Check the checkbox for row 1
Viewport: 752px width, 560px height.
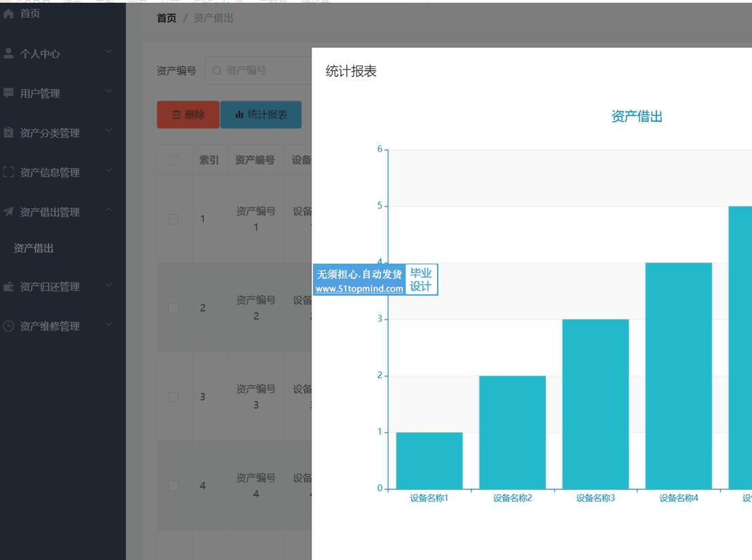coord(174,219)
